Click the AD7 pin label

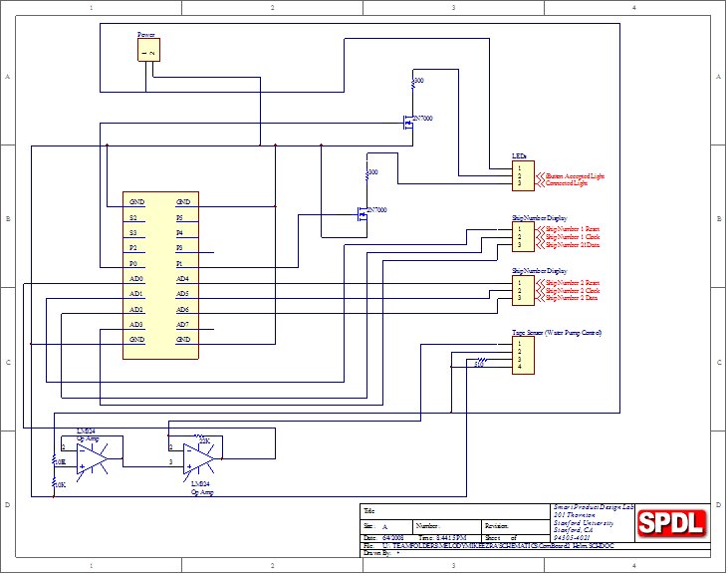(x=182, y=325)
